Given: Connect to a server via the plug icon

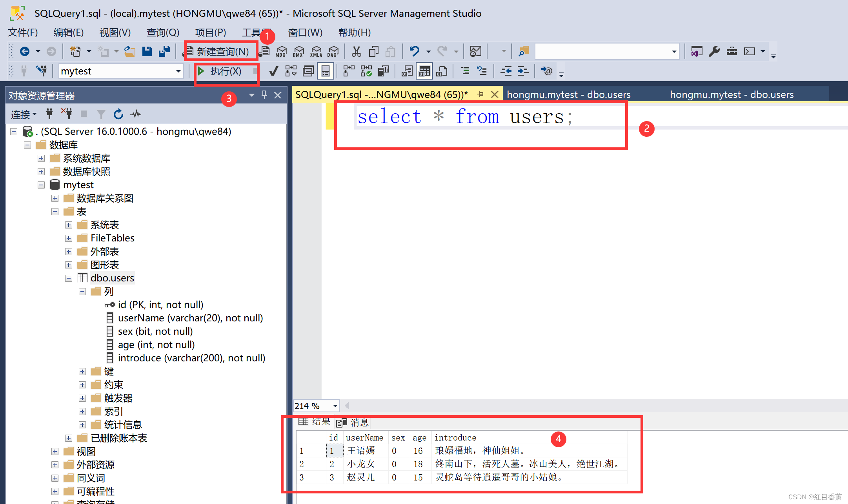Looking at the screenshot, I should 49,114.
